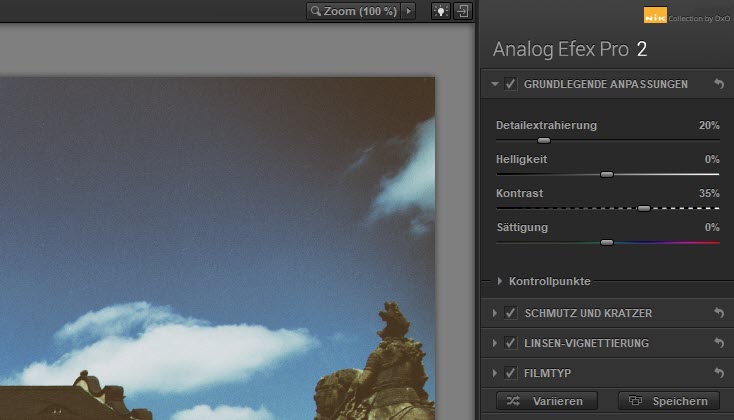Click the Kontrast 35% value
The height and width of the screenshot is (420, 734).
click(x=709, y=193)
